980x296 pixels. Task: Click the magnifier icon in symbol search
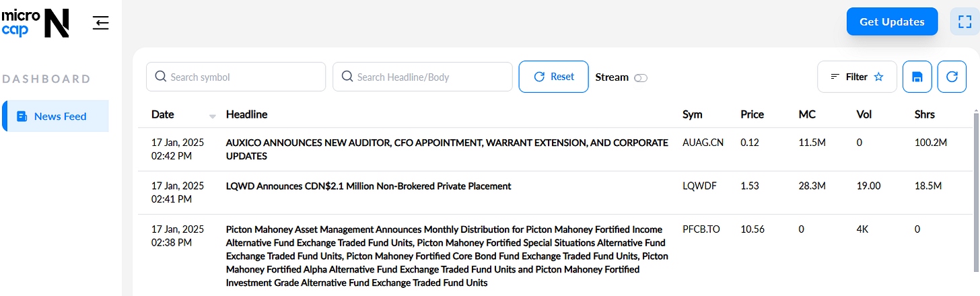[x=161, y=77]
